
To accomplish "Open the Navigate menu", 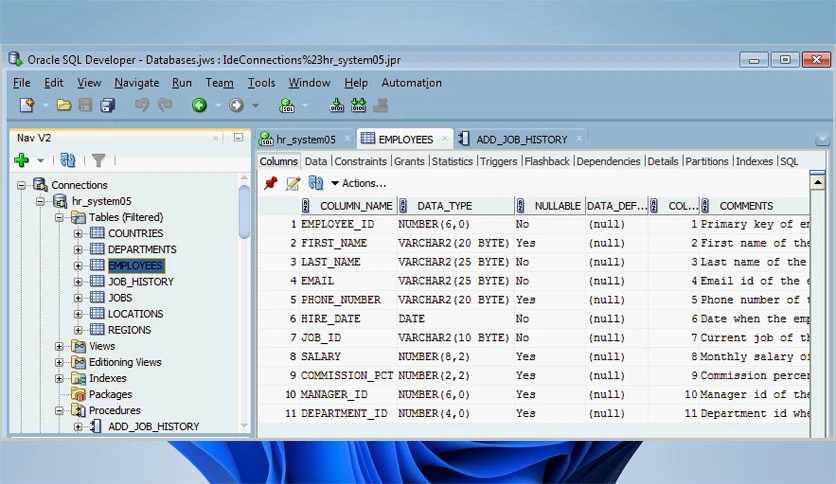I will point(136,83).
